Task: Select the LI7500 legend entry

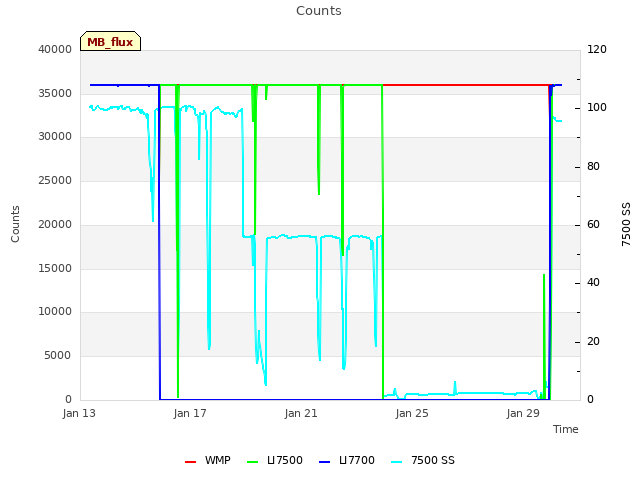Action: coord(275,460)
